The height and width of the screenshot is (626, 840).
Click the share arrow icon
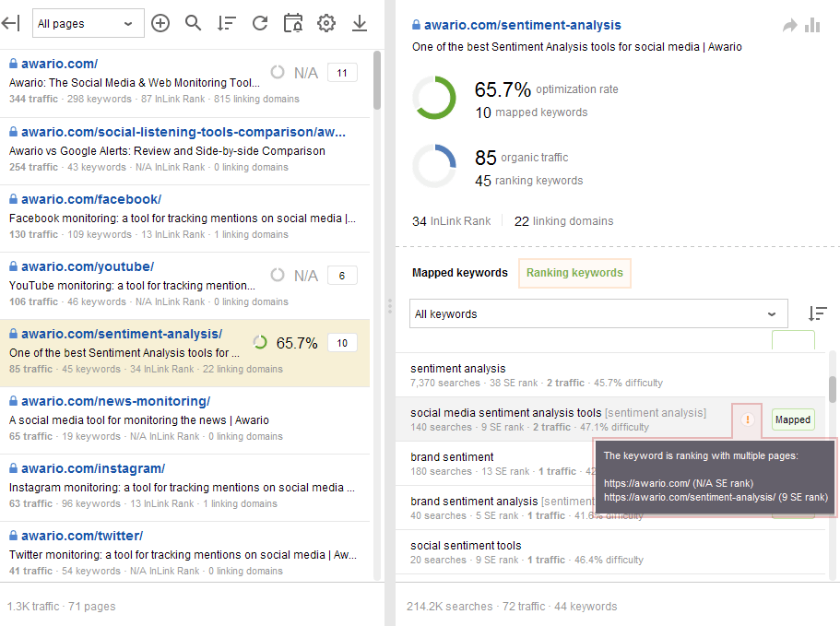[x=789, y=25]
